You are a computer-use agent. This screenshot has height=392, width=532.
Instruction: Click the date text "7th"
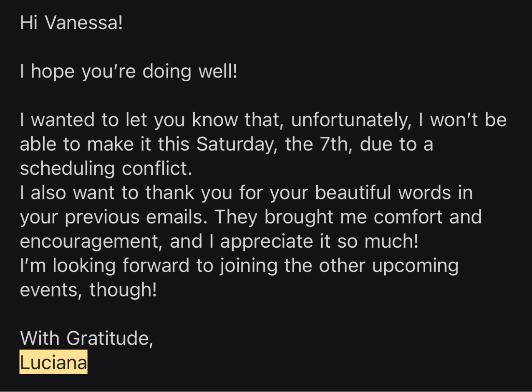(x=334, y=144)
